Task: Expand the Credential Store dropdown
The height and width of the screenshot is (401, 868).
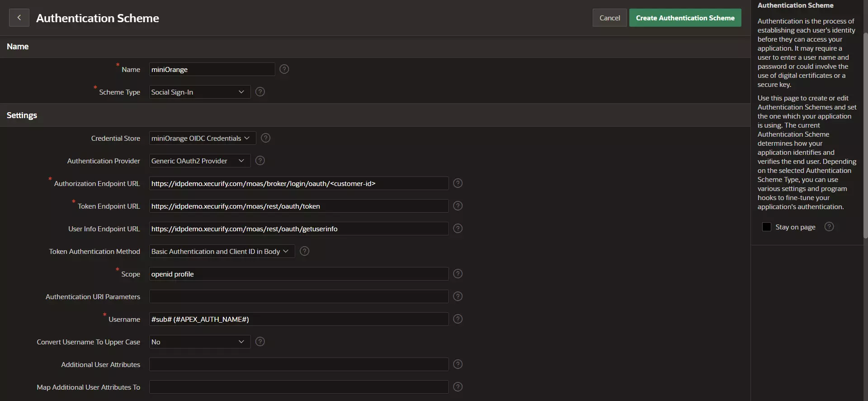Action: [x=202, y=138]
